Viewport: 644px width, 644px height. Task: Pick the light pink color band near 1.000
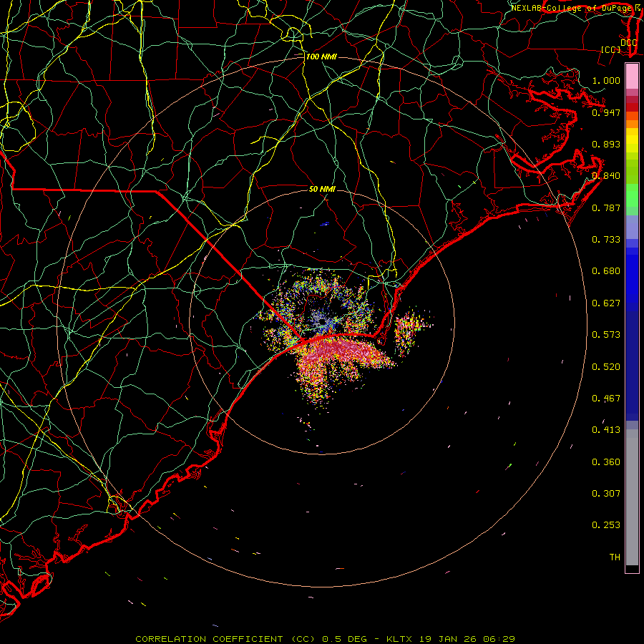(x=632, y=77)
